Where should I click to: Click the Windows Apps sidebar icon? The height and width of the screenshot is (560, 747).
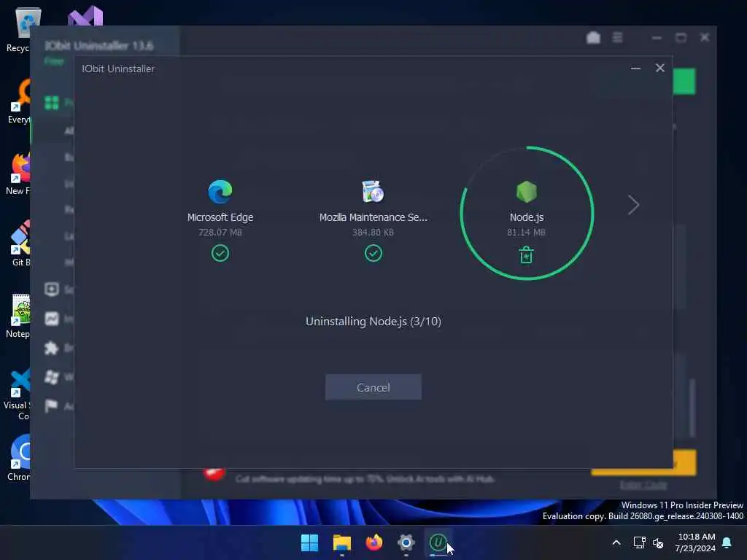point(52,377)
